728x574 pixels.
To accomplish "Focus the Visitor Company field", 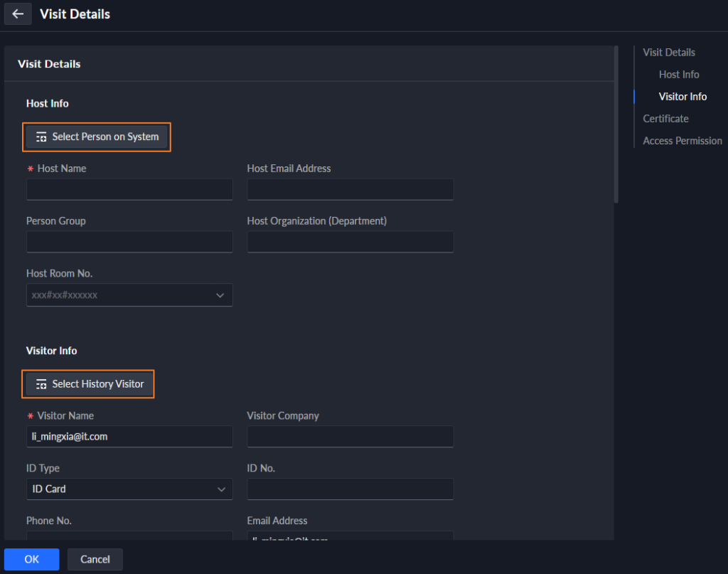I will (350, 437).
